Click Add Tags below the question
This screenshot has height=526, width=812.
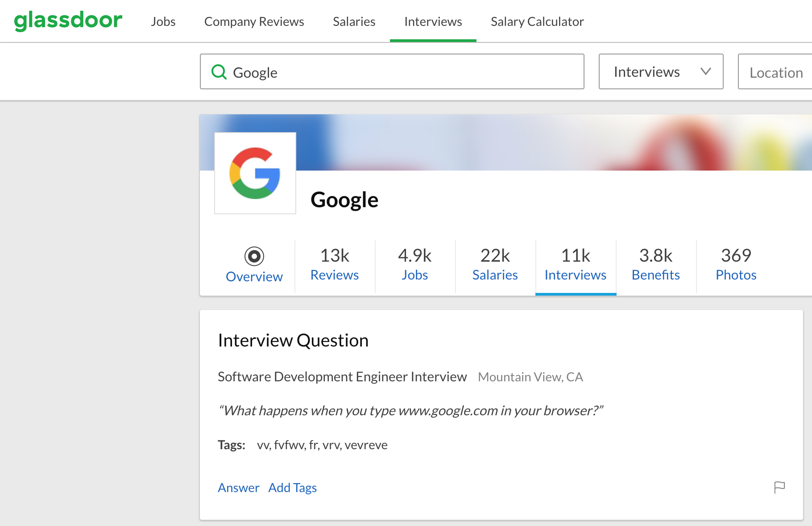pyautogui.click(x=292, y=488)
